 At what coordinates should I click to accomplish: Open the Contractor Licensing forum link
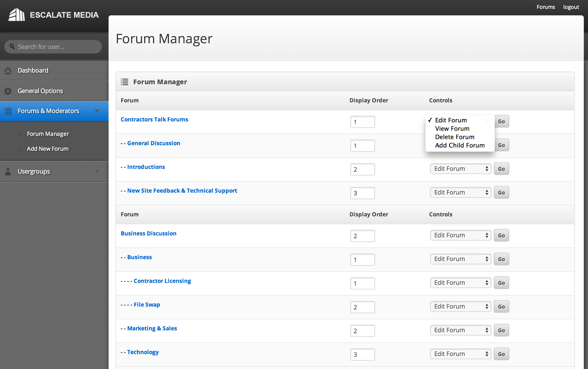click(x=162, y=281)
